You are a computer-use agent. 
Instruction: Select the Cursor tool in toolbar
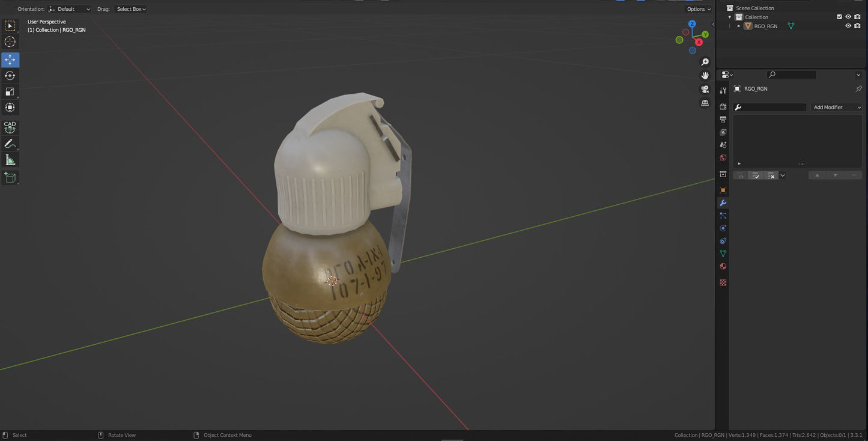click(10, 41)
